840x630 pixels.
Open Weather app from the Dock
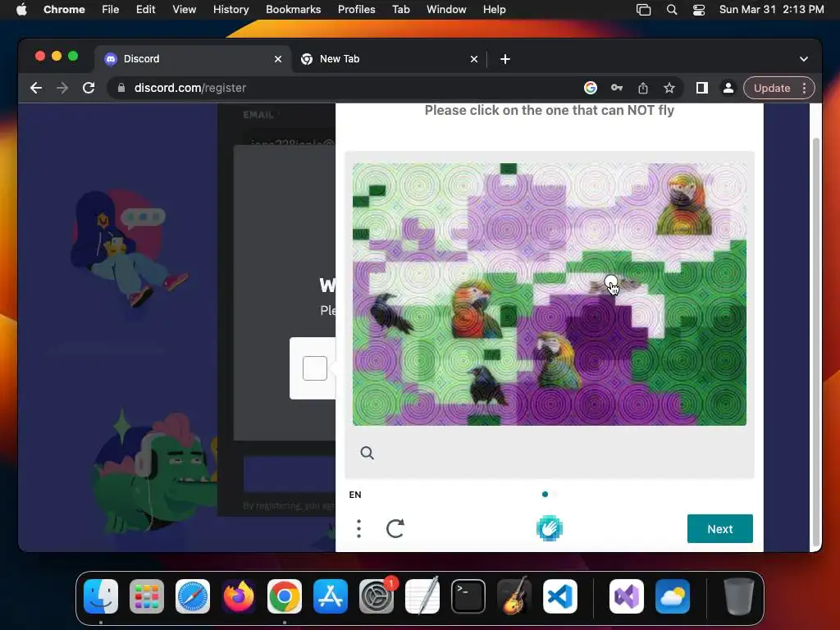tap(673, 596)
